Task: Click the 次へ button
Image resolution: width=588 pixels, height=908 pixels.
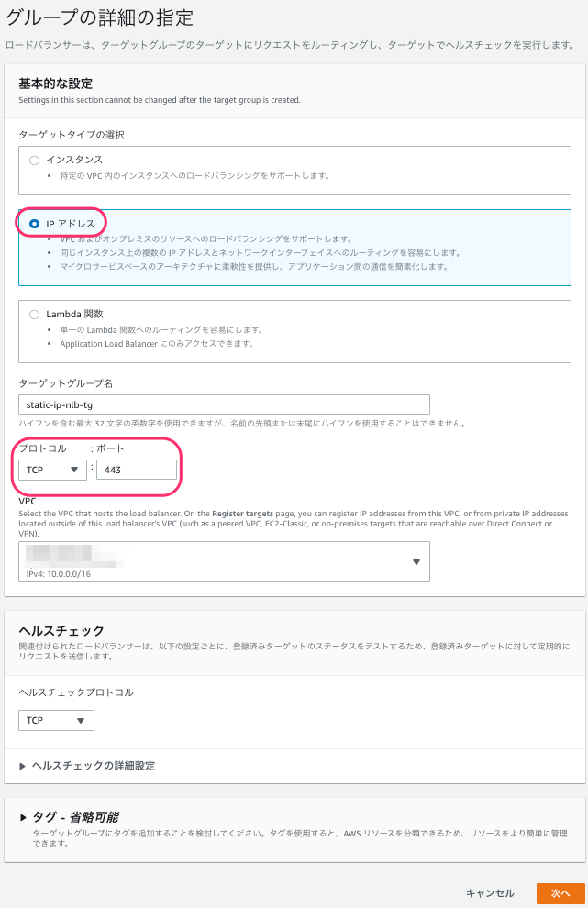Action: (562, 892)
